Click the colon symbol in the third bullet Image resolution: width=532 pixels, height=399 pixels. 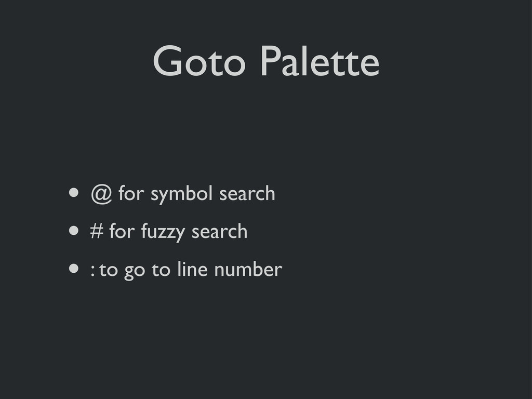pos(92,271)
